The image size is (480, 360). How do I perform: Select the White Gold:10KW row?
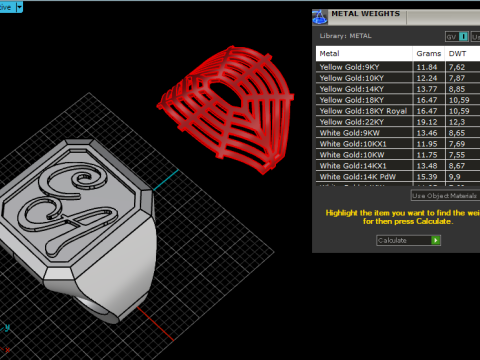[398, 155]
